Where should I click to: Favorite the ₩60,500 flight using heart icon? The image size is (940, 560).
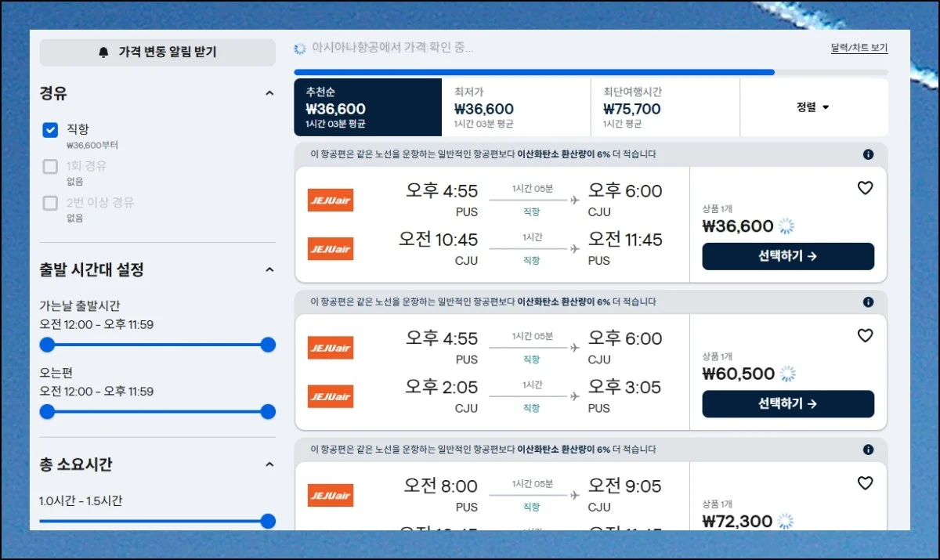[x=865, y=336]
